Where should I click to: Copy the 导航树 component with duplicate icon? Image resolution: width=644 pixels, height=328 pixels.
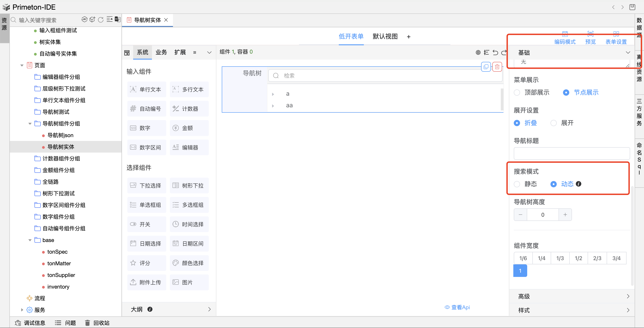pyautogui.click(x=486, y=67)
